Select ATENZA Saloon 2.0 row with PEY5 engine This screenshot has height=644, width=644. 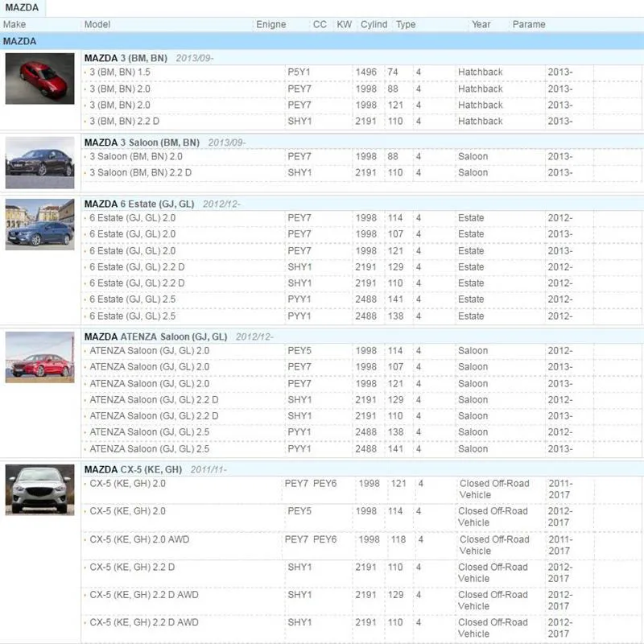pos(361,351)
